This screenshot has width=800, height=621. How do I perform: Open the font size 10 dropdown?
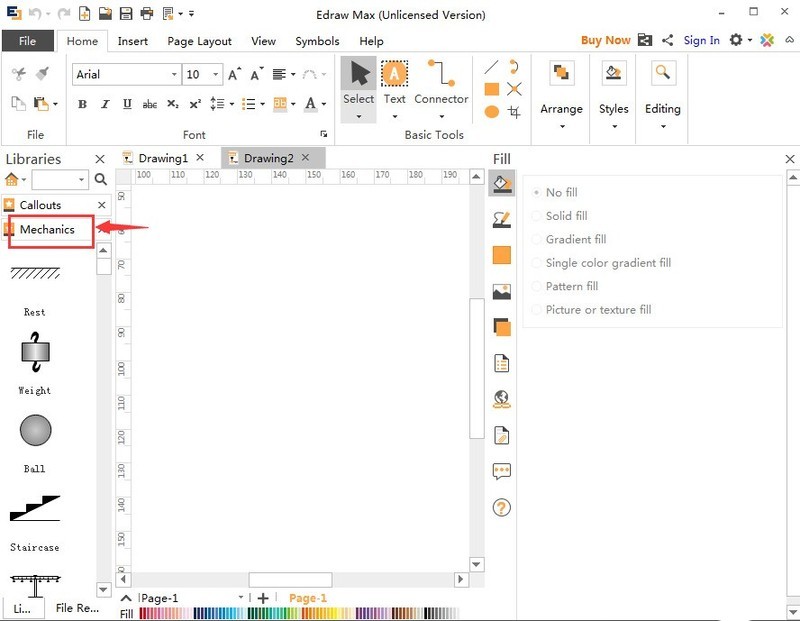pos(216,74)
